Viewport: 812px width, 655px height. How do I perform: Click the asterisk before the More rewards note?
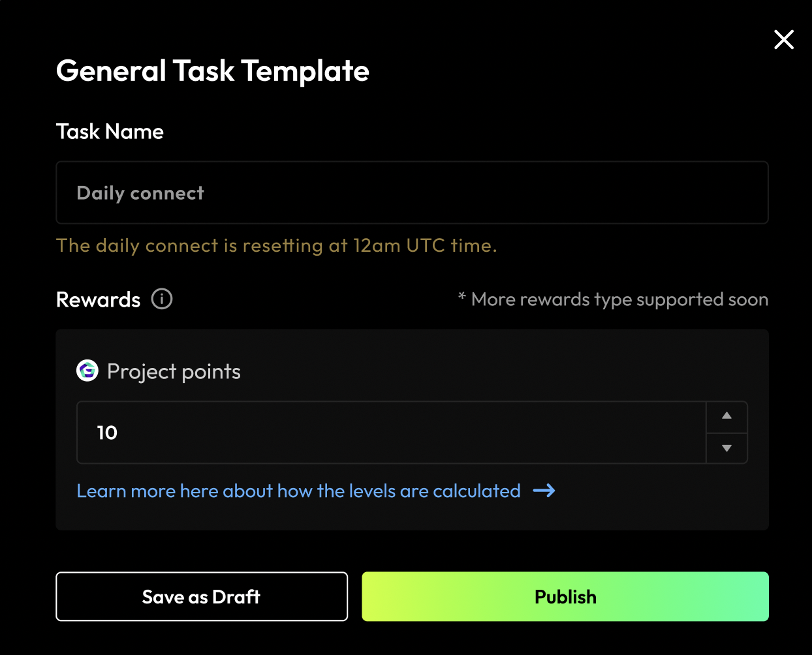tap(461, 297)
